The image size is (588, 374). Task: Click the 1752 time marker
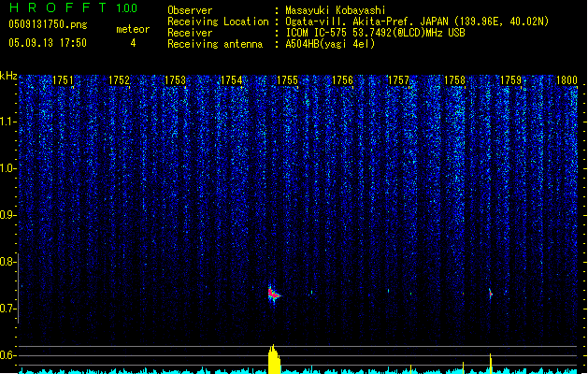(x=119, y=80)
